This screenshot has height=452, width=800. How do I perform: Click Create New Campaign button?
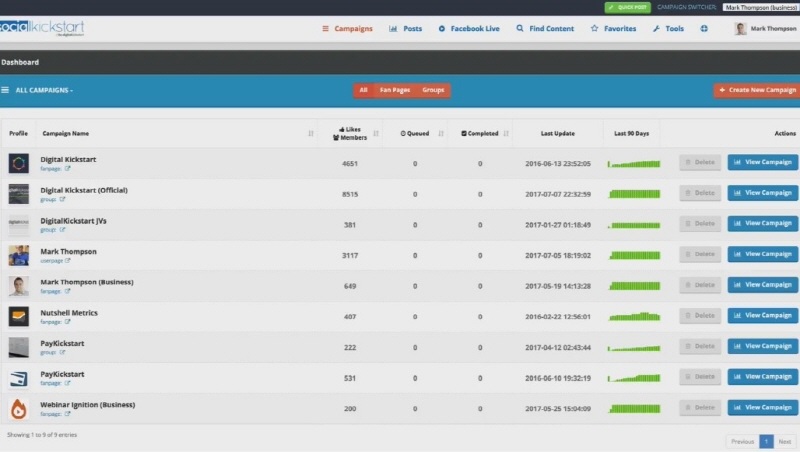point(757,90)
